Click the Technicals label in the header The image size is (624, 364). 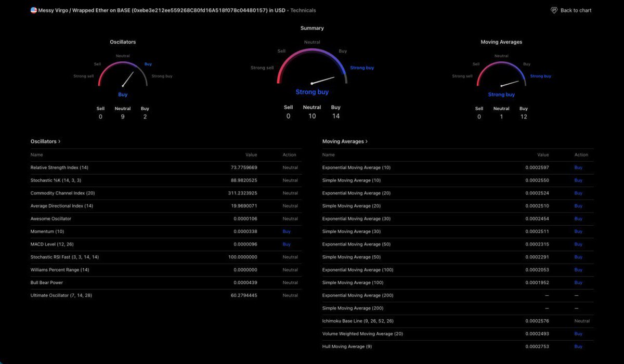(x=303, y=10)
